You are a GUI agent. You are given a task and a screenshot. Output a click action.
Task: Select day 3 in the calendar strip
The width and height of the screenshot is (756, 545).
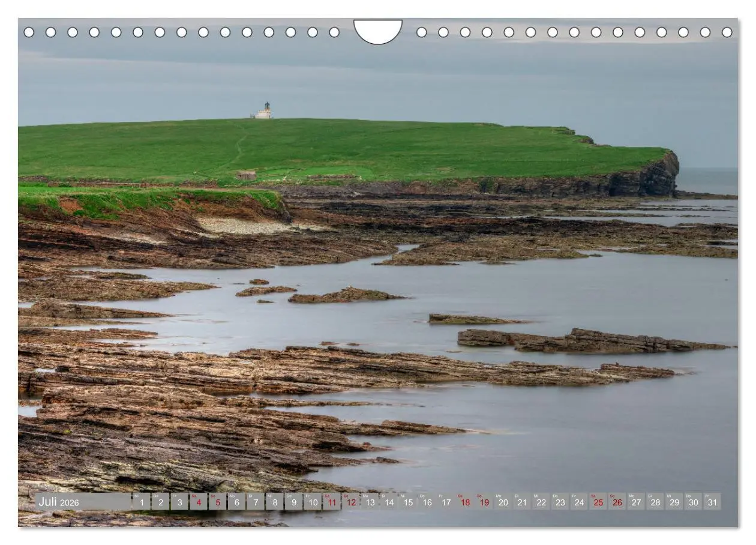pos(179,502)
